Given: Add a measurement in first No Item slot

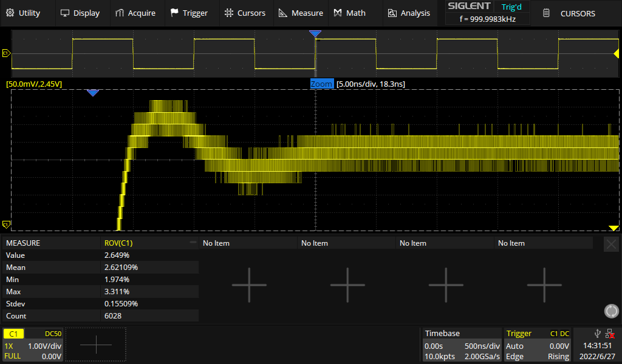Looking at the screenshot, I should coord(249,284).
